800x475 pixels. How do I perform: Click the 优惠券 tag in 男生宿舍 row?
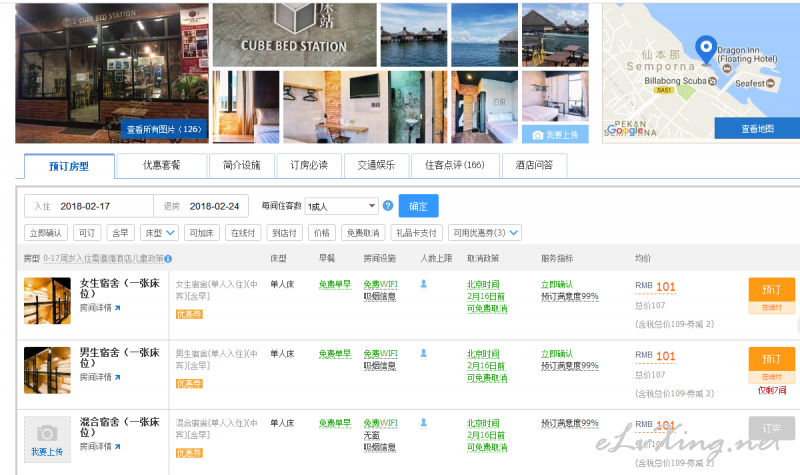coord(189,384)
